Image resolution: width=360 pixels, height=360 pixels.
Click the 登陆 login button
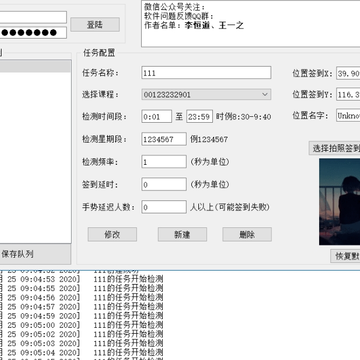pos(95,25)
